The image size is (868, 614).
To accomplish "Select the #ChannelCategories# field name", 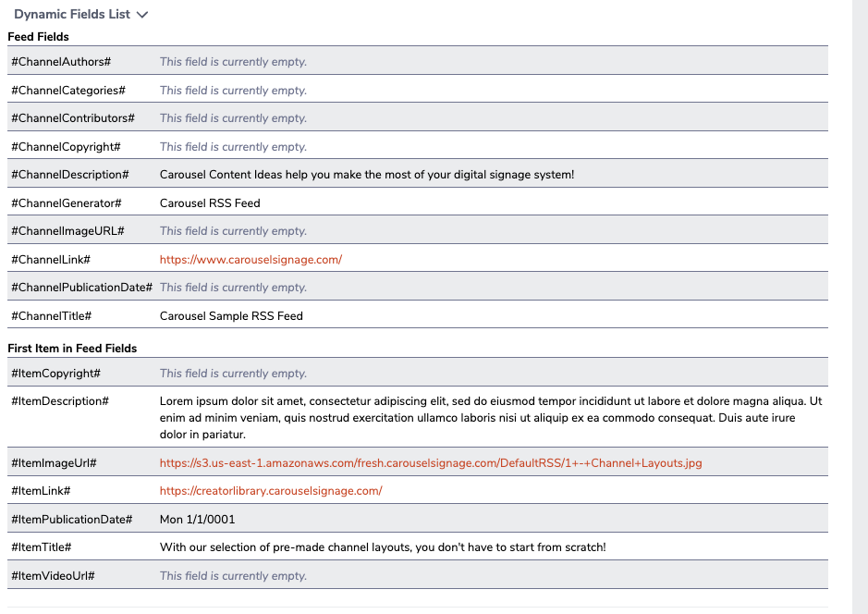I will coord(68,91).
